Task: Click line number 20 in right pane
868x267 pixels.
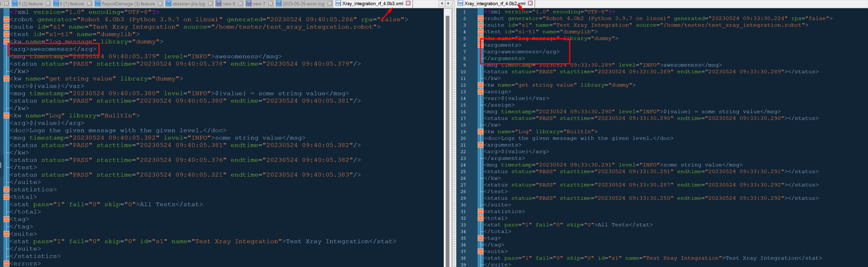Action: click(x=463, y=138)
